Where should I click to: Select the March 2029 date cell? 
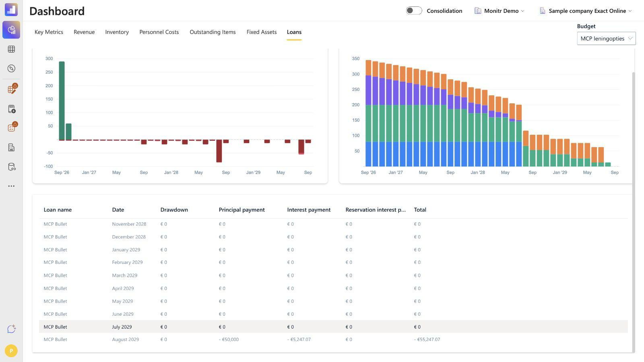(x=124, y=276)
